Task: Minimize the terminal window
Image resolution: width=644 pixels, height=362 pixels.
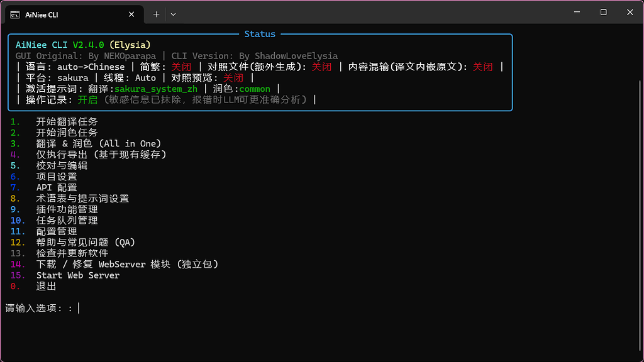Action: (x=577, y=13)
